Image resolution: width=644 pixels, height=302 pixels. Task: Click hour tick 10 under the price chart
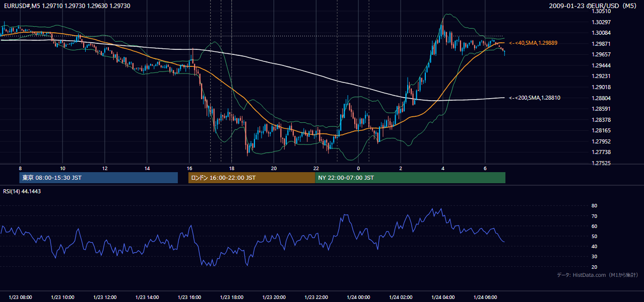pos(62,168)
